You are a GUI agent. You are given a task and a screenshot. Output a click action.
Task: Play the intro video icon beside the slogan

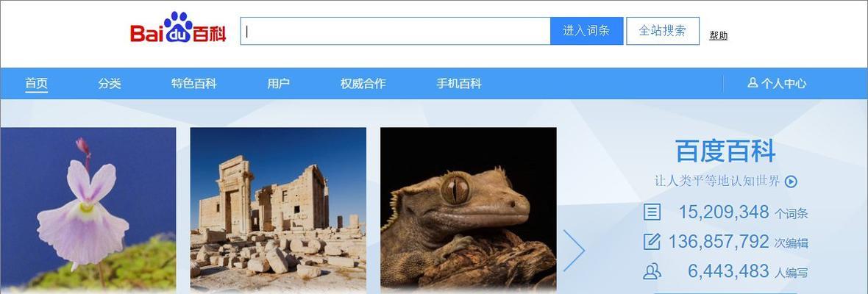click(791, 182)
